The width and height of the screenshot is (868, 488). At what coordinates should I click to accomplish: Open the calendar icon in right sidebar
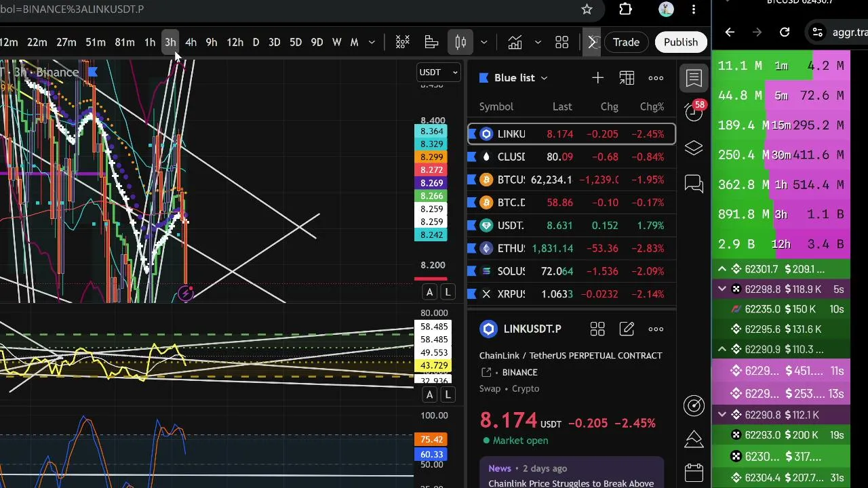(694, 472)
